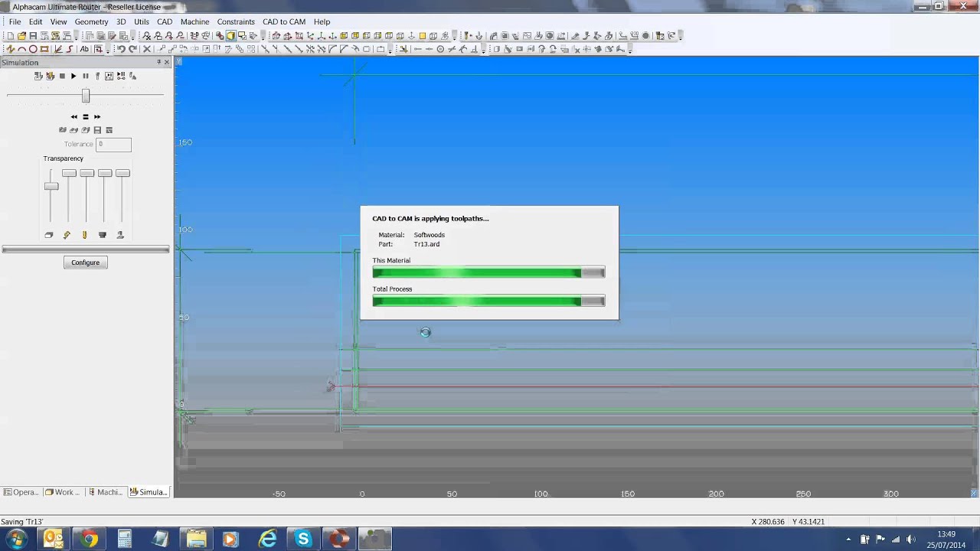Switch to the Simulation tab

click(149, 492)
